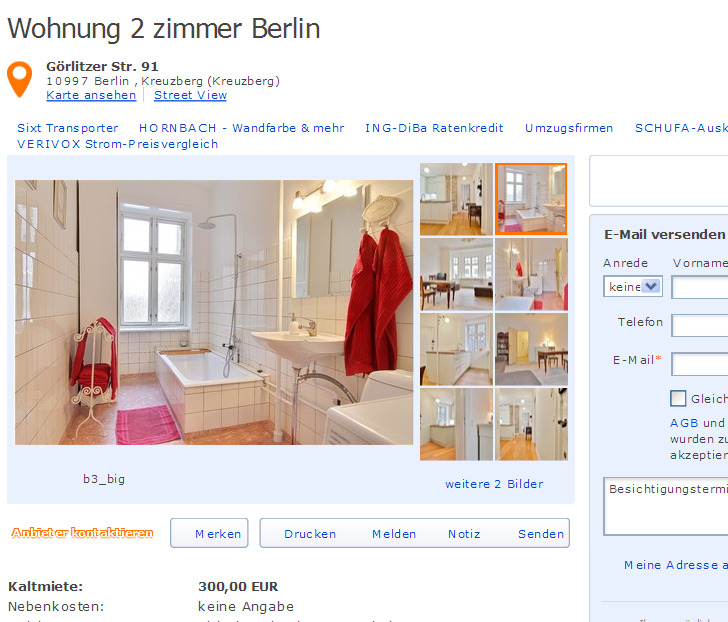Select the living room with windows thumbnail

point(456,274)
